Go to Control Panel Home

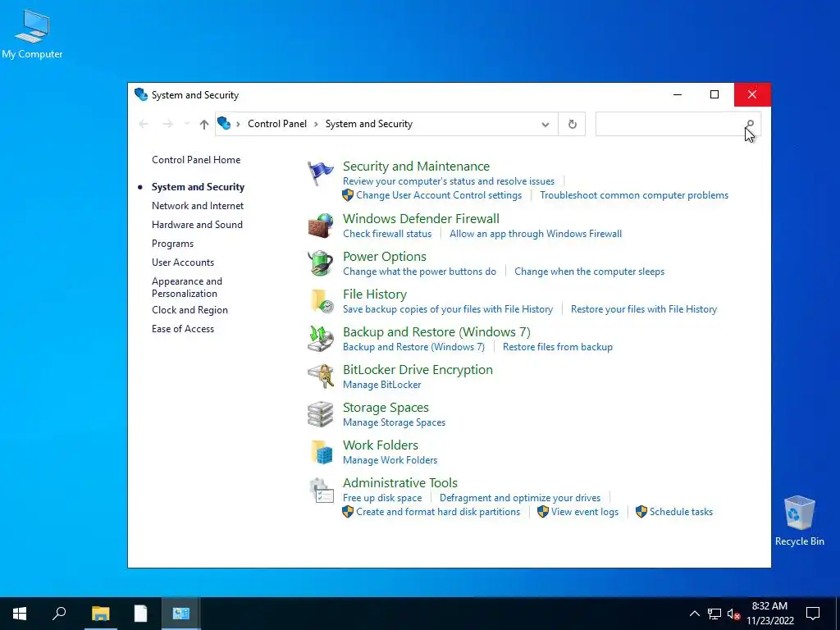(196, 160)
